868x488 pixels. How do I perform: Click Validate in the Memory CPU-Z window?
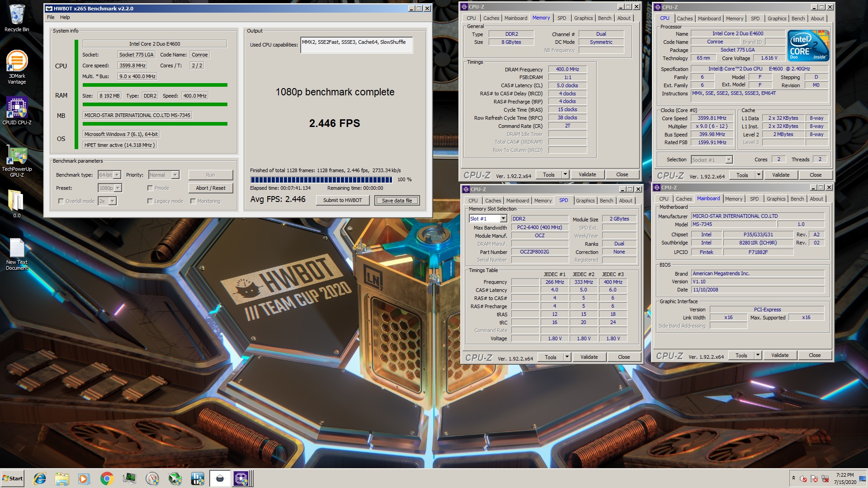[587, 174]
